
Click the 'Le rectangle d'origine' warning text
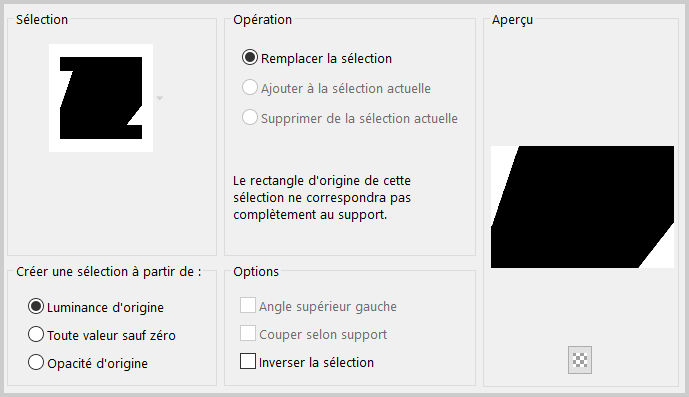coord(322,197)
